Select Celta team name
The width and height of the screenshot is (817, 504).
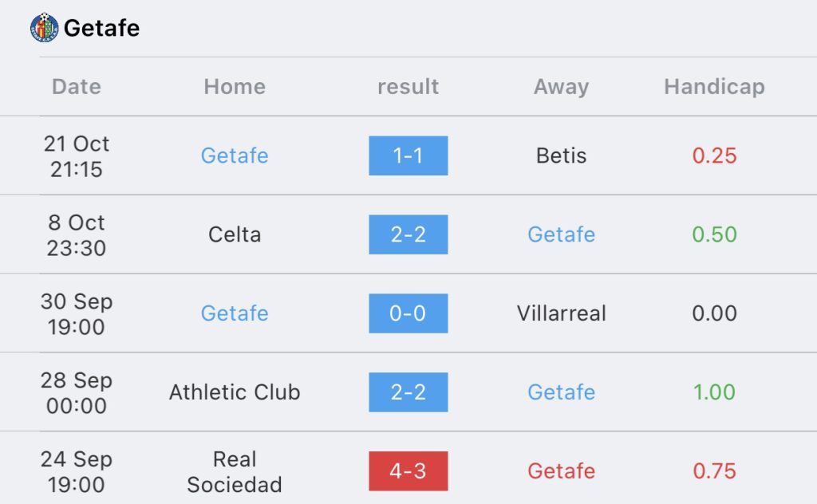coord(235,234)
